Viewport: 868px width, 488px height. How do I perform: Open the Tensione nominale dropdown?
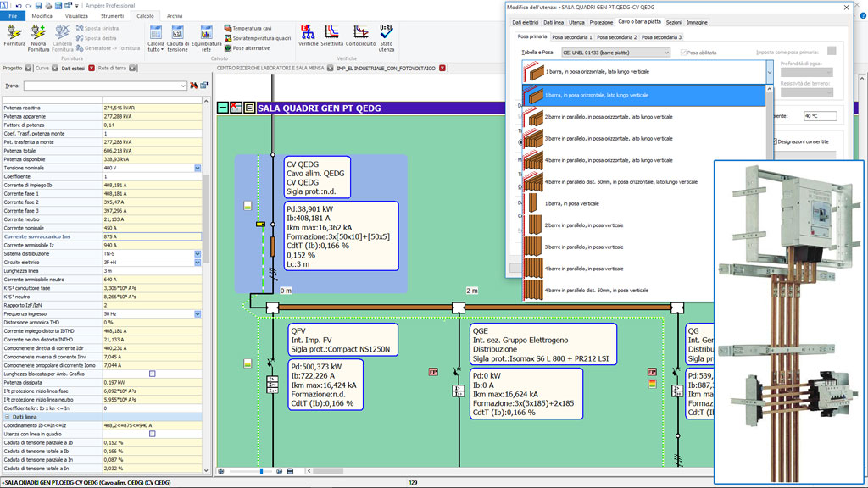pos(198,169)
